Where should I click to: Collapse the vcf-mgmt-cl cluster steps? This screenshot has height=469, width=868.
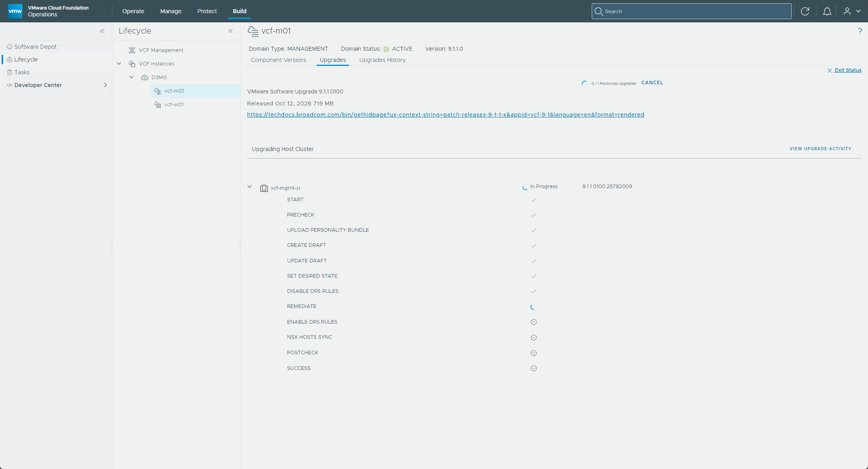(249, 187)
